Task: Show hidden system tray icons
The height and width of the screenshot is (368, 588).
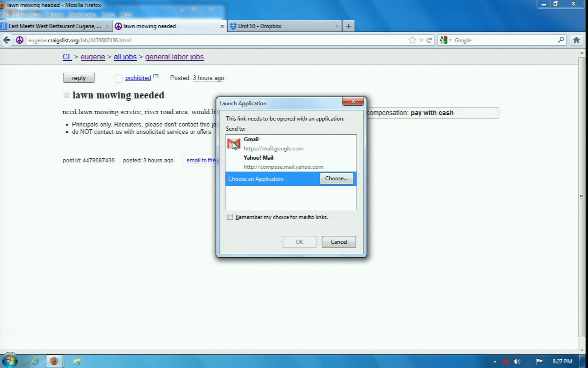Action: pyautogui.click(x=495, y=362)
